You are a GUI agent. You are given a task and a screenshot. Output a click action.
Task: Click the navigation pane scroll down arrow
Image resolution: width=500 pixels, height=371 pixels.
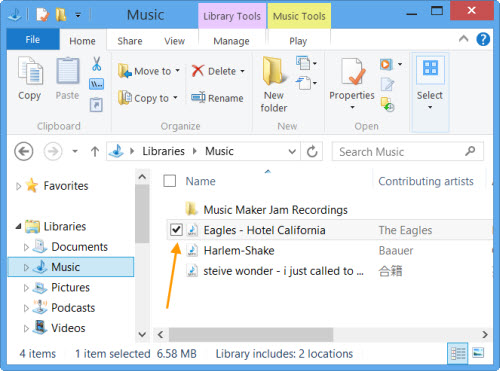pyautogui.click(x=142, y=334)
